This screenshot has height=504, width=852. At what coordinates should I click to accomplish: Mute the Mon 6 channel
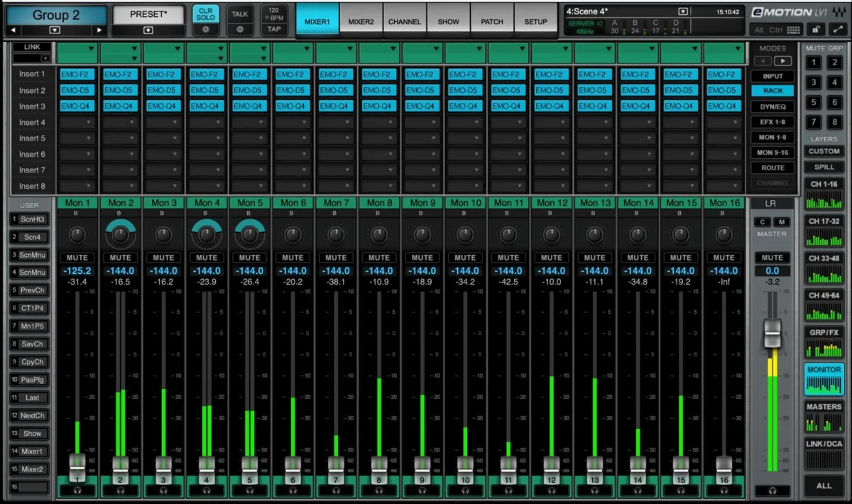(293, 258)
